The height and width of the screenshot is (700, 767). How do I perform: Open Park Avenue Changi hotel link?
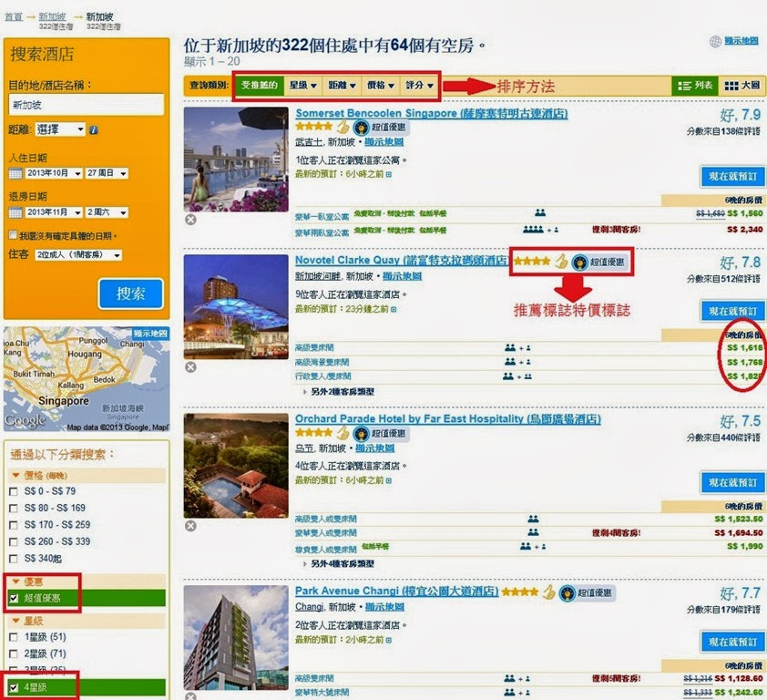click(396, 592)
